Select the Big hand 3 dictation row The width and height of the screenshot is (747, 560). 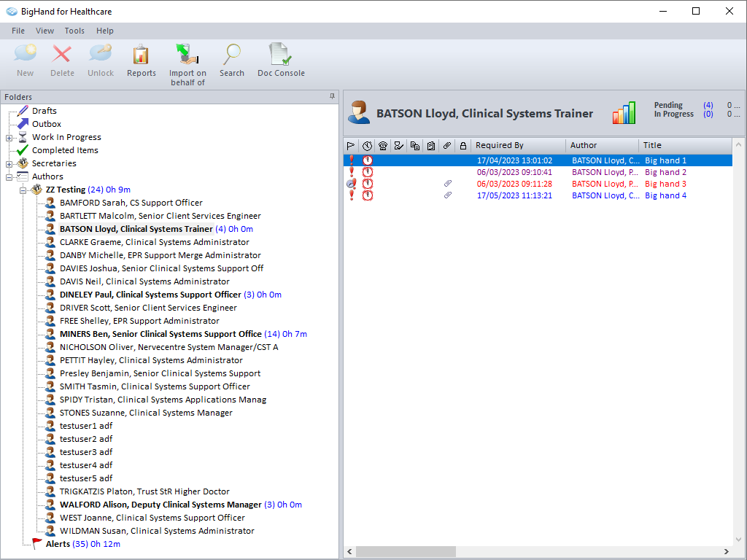tap(538, 184)
